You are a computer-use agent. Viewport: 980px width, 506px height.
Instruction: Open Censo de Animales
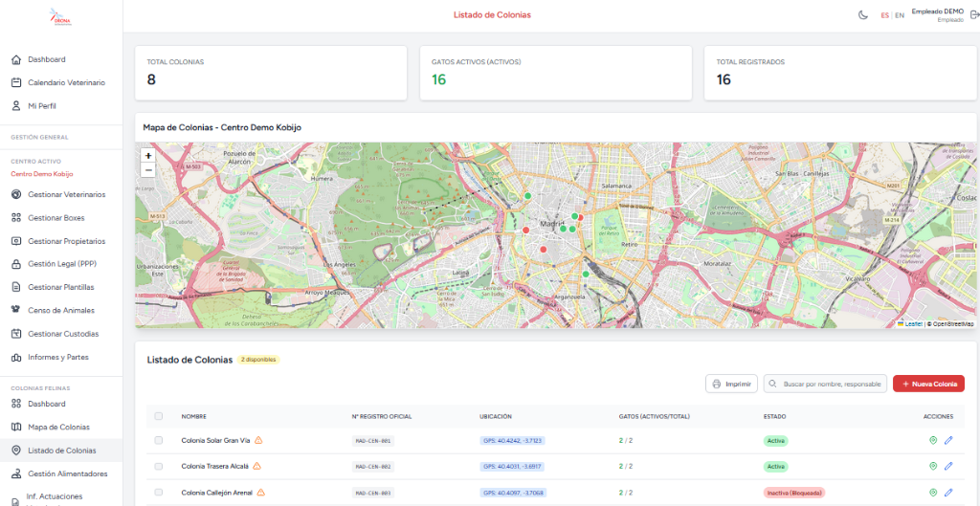click(60, 310)
